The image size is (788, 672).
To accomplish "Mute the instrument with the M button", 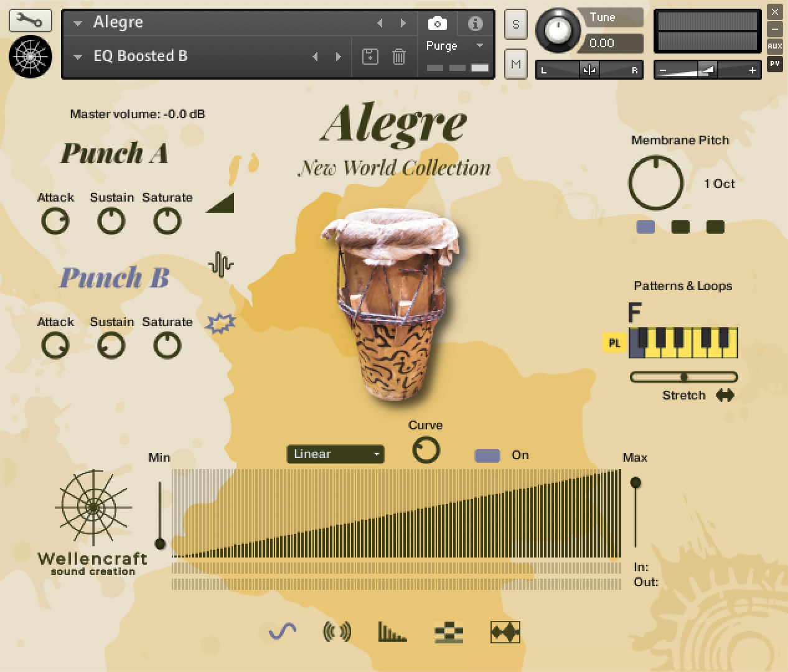I will [515, 64].
